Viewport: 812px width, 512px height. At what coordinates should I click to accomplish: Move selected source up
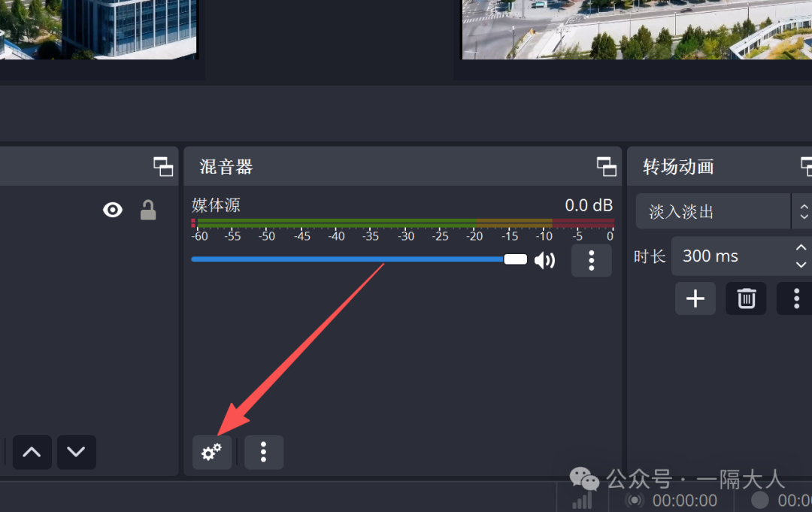[x=32, y=452]
